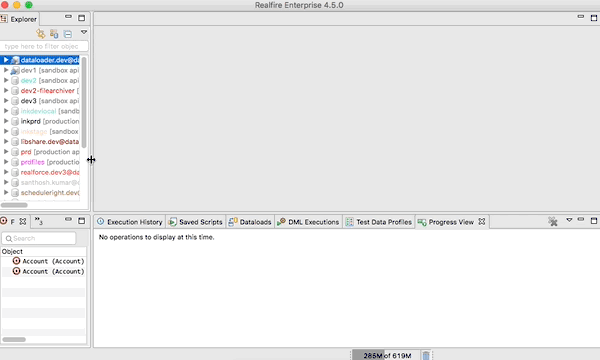This screenshot has width=600, height=360.
Task: Select the second Account (Account) row
Action: 43,271
